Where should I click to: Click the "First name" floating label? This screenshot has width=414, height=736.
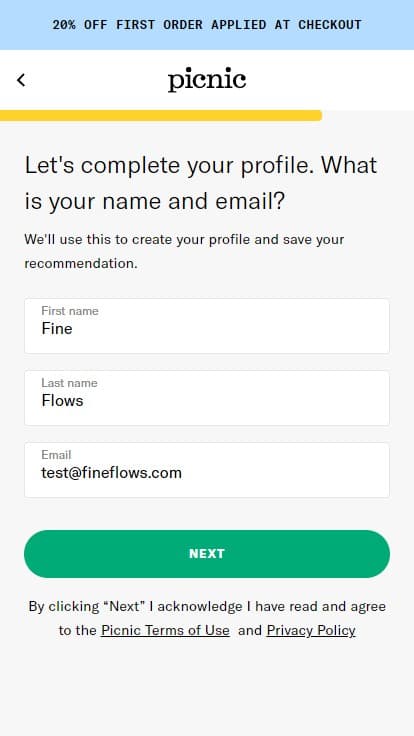70,311
